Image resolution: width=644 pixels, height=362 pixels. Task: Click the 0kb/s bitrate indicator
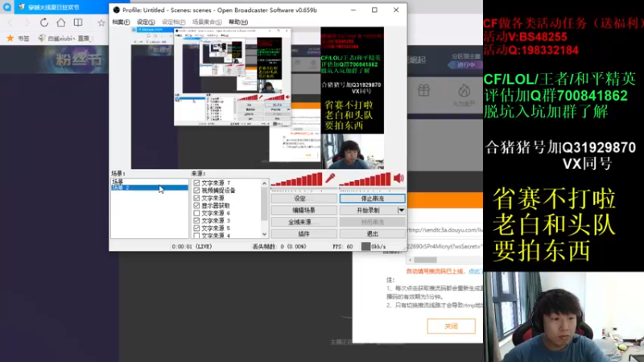pos(374,247)
